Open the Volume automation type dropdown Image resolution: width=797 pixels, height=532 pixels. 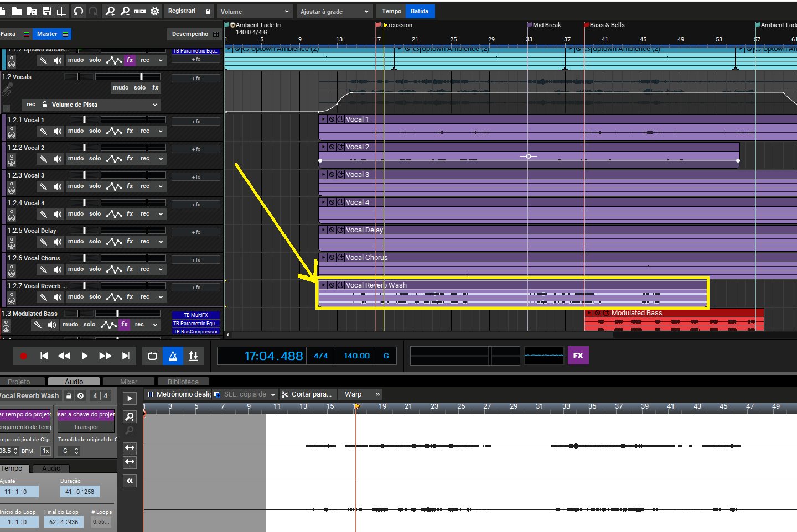(x=253, y=12)
